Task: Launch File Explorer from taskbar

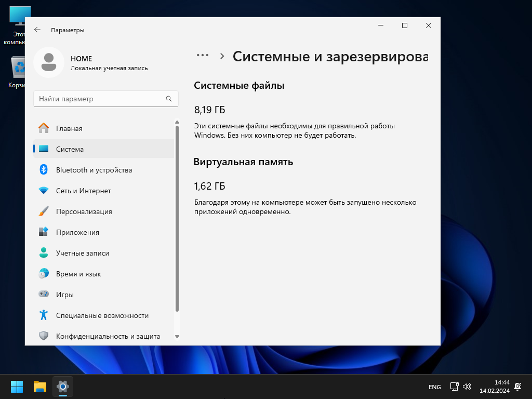Action: pos(40,387)
